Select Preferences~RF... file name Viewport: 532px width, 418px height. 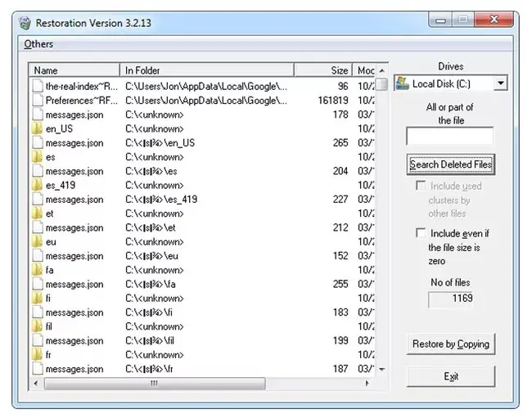coord(81,101)
